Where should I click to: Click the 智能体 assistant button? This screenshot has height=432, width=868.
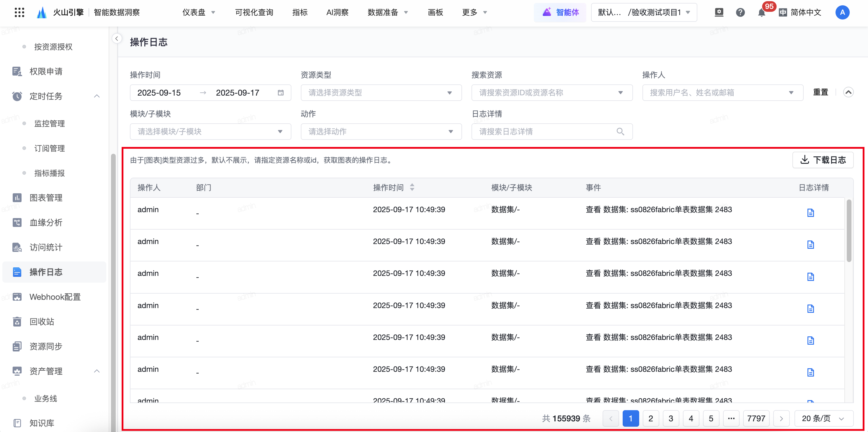pos(560,12)
